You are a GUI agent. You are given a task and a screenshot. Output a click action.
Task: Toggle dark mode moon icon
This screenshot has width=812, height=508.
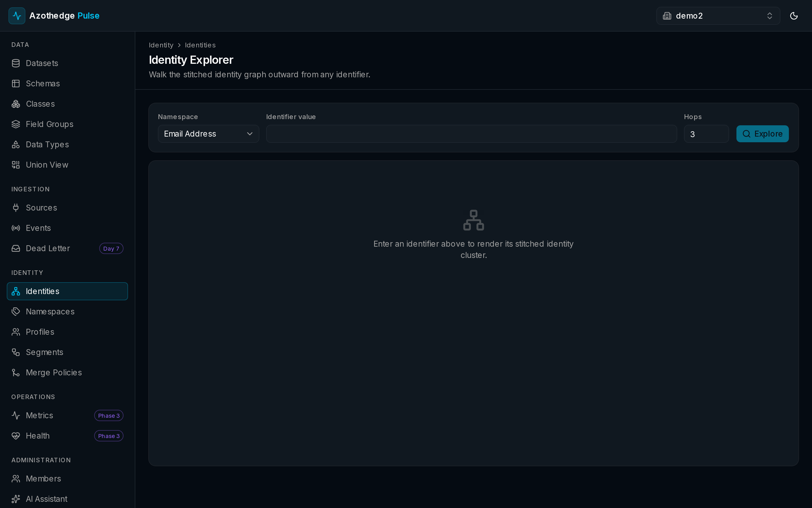pos(794,16)
